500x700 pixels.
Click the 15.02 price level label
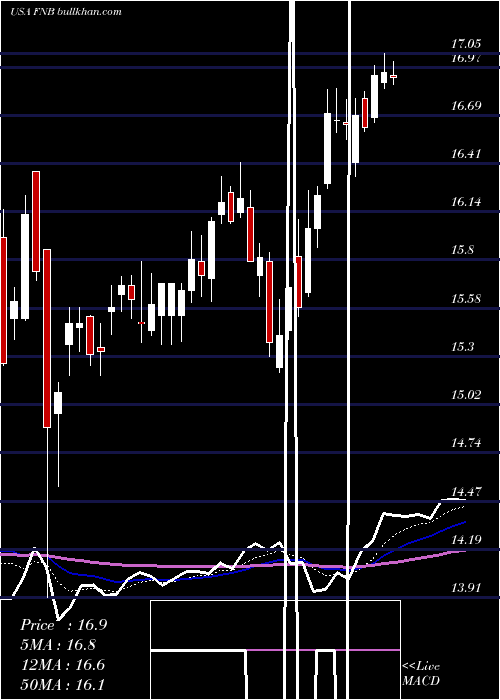coord(466,395)
